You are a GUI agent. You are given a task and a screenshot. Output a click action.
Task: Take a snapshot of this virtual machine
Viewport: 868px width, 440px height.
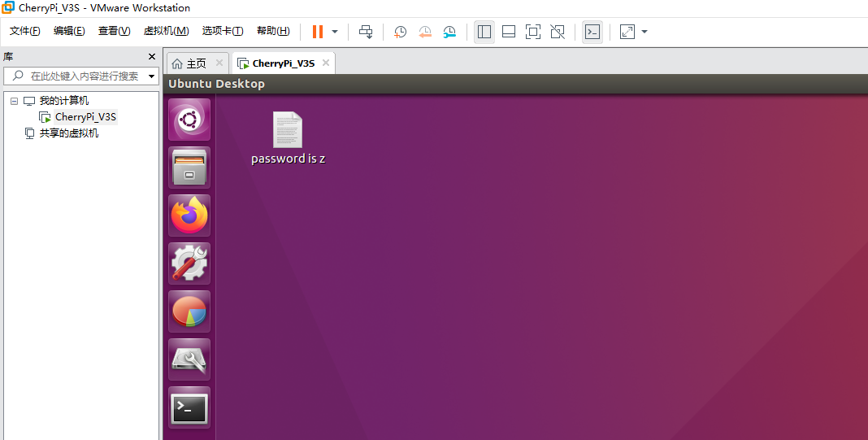(400, 32)
